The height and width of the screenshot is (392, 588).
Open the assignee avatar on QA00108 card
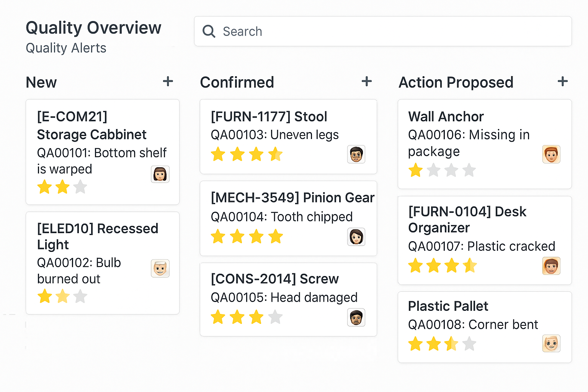coord(551,343)
